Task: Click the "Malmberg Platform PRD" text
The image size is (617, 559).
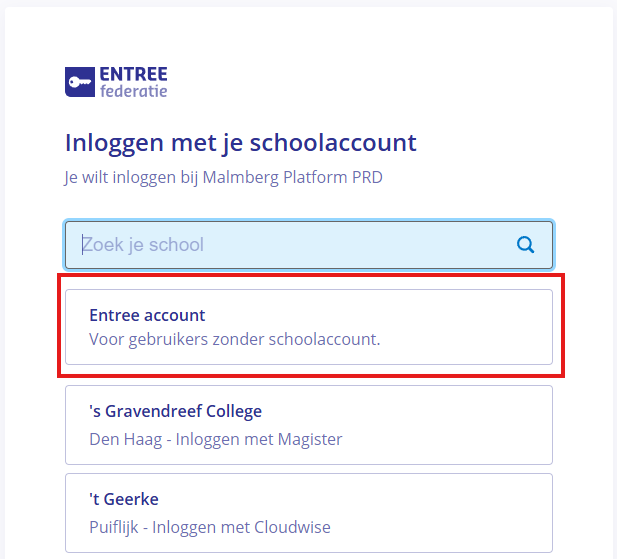Action: pos(292,177)
